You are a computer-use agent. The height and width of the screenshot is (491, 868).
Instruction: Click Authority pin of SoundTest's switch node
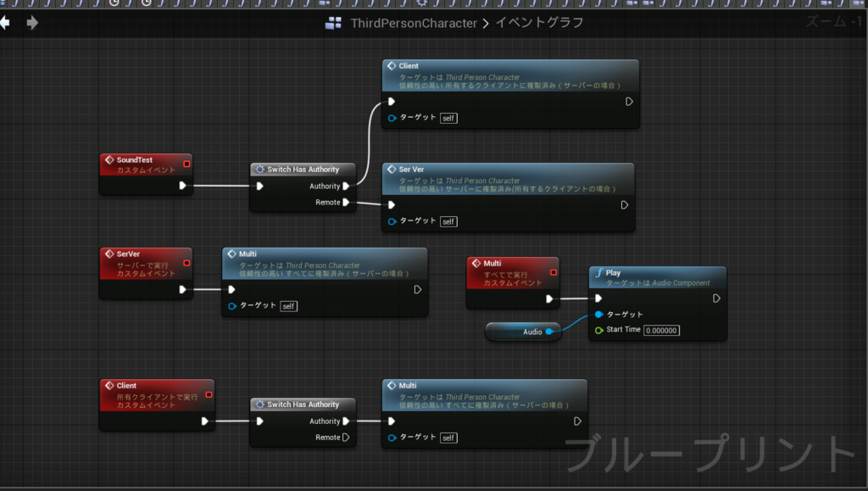[346, 186]
